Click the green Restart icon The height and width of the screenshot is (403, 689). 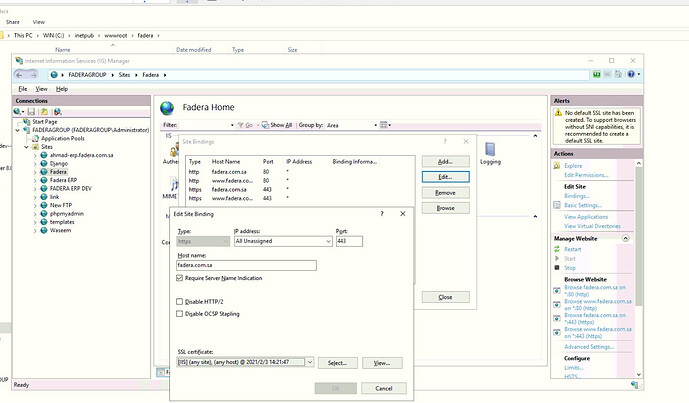coord(557,249)
